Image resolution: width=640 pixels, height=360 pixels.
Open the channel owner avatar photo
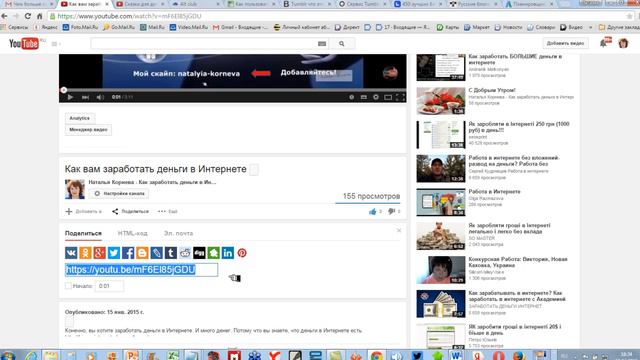coord(75,189)
